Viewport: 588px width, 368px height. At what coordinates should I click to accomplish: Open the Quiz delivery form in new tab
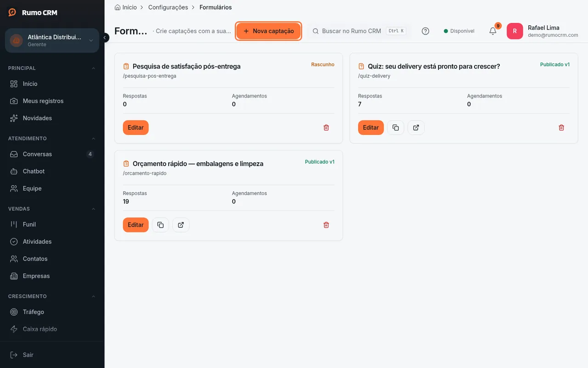(x=416, y=127)
